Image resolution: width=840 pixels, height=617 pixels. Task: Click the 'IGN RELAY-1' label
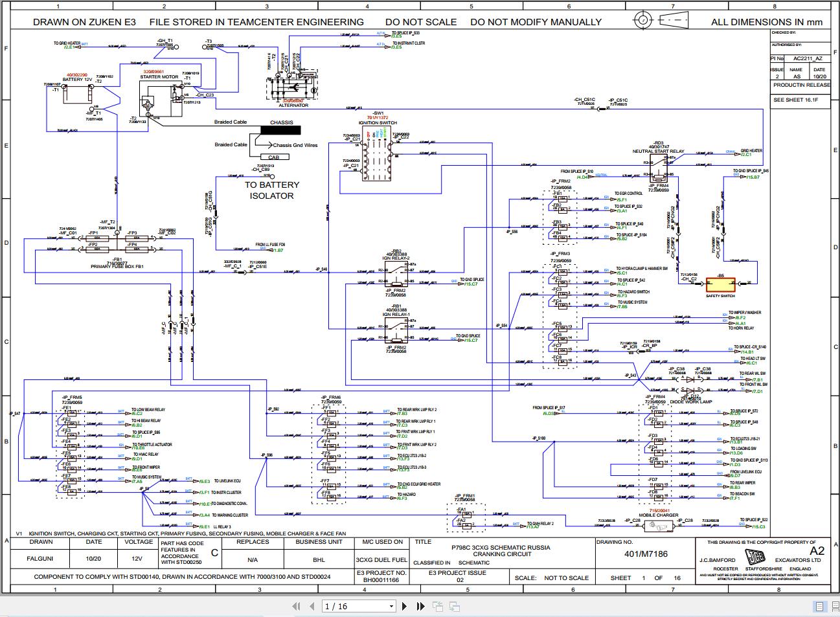point(396,314)
